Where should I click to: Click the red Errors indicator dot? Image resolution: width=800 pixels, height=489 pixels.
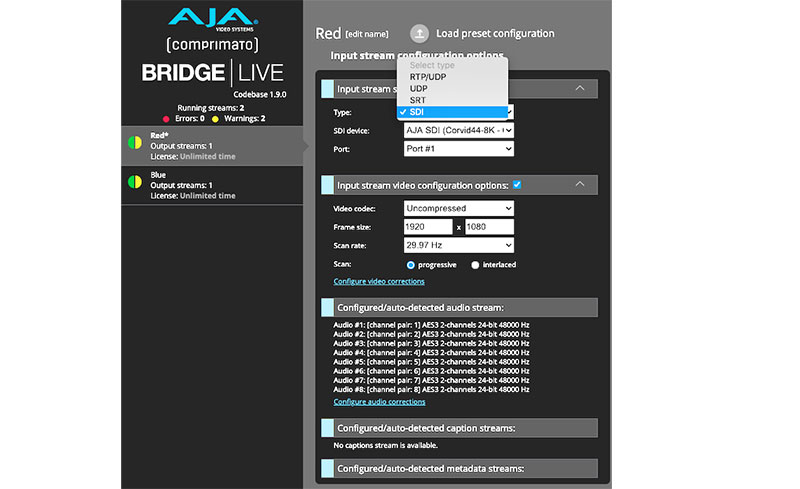pos(166,119)
